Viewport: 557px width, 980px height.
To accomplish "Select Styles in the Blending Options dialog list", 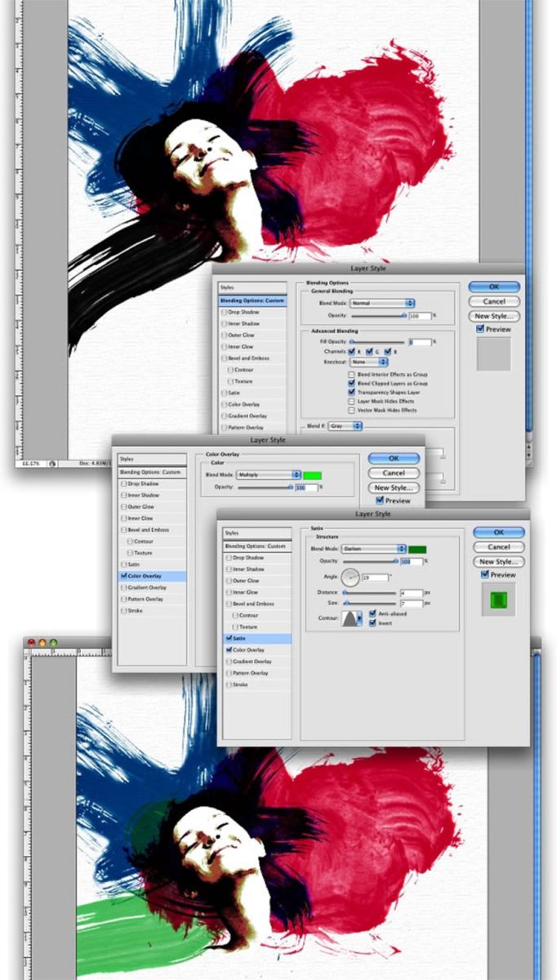I will (252, 288).
